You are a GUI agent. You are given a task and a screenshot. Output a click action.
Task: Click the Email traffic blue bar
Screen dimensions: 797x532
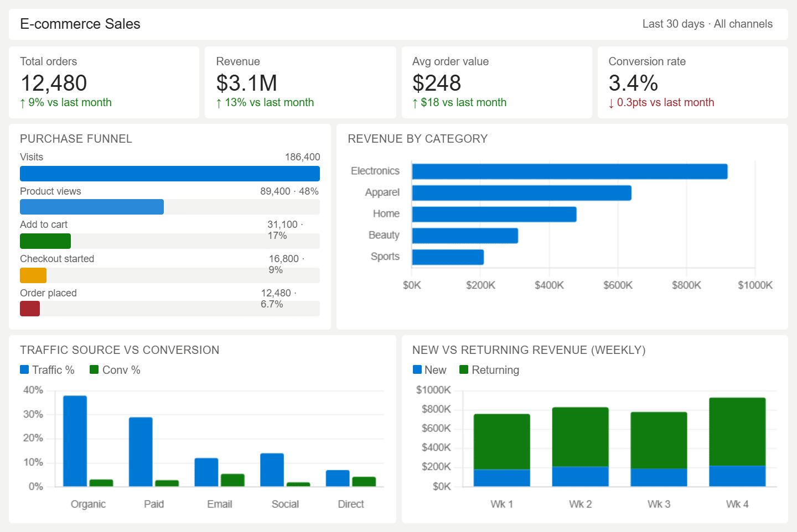click(x=206, y=472)
